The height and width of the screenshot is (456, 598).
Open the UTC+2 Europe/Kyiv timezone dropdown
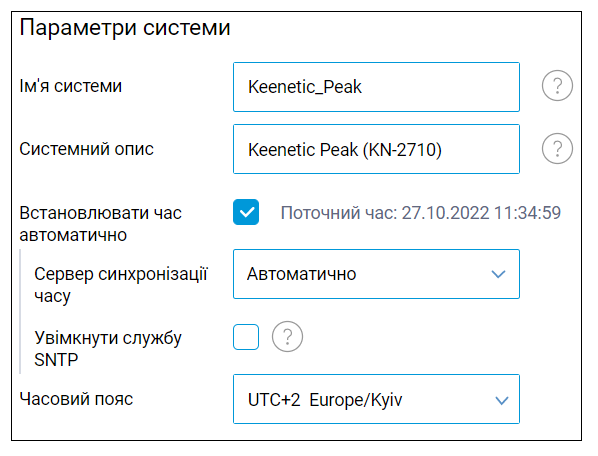(376, 399)
